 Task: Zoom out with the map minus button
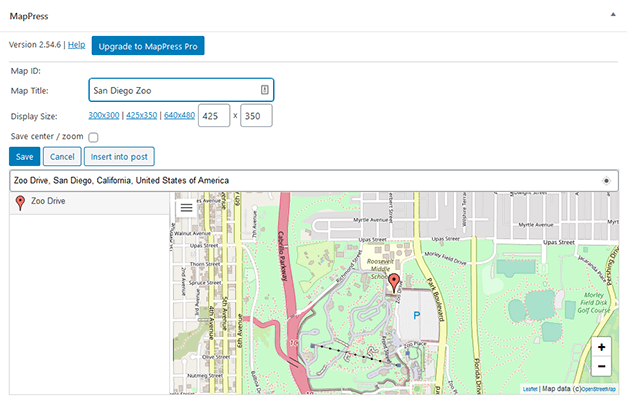(x=600, y=366)
